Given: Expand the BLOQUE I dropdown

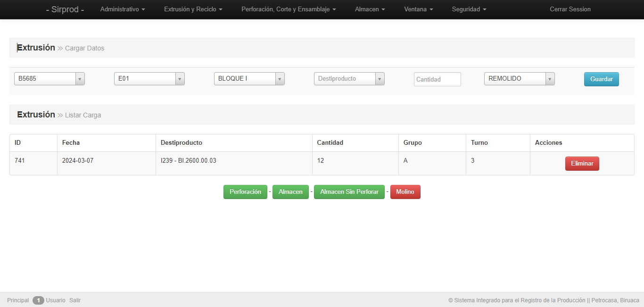Looking at the screenshot, I should 249,79.
